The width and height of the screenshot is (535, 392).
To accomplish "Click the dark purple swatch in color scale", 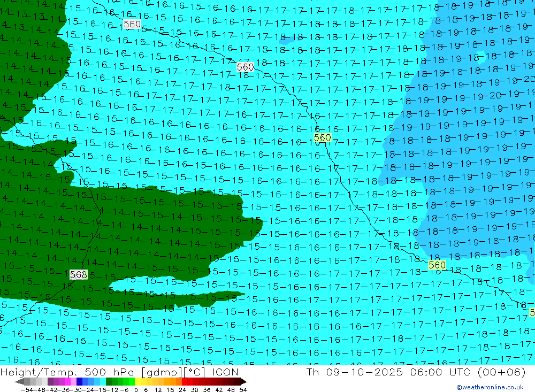I will click(50, 381).
